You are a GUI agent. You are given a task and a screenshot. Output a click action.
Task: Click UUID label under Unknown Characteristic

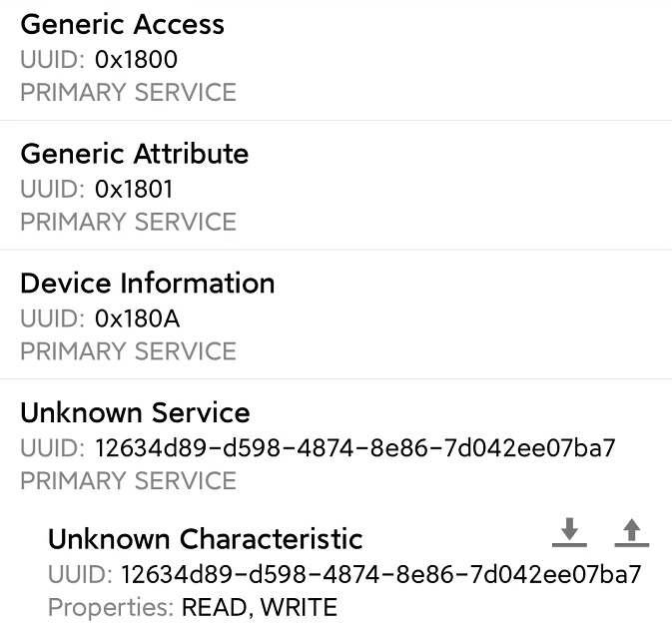tap(80, 574)
